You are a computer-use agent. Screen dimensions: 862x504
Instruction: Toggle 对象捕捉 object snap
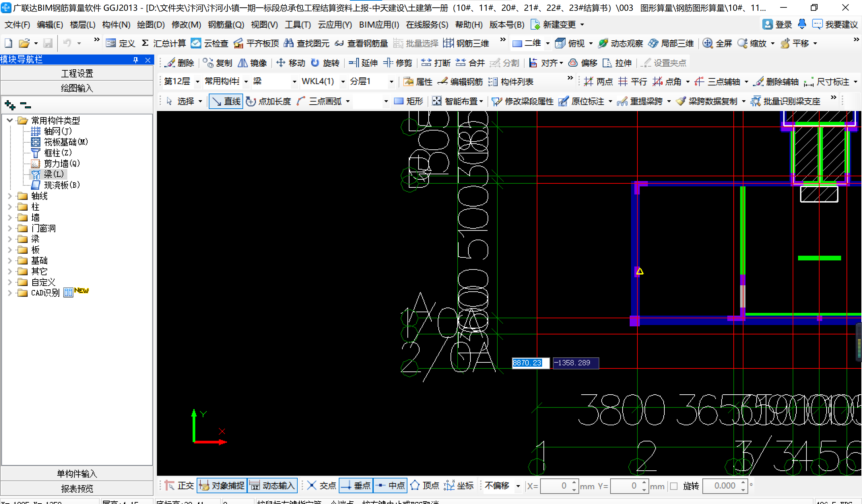coord(222,485)
